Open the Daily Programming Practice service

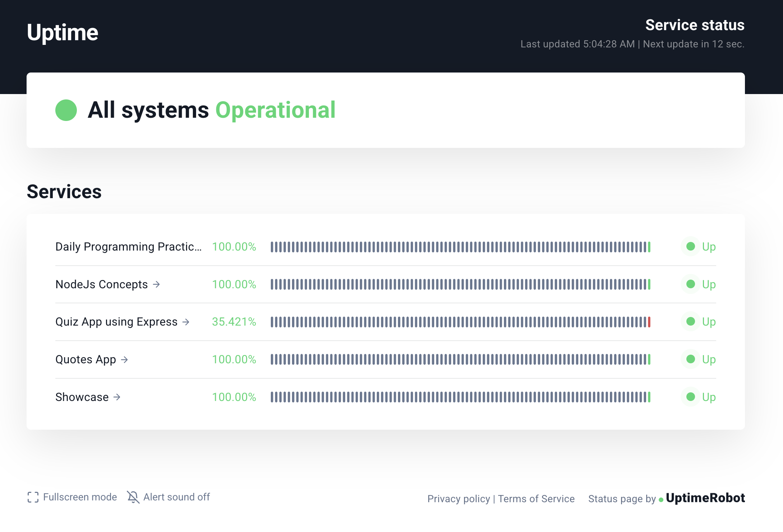click(x=129, y=247)
